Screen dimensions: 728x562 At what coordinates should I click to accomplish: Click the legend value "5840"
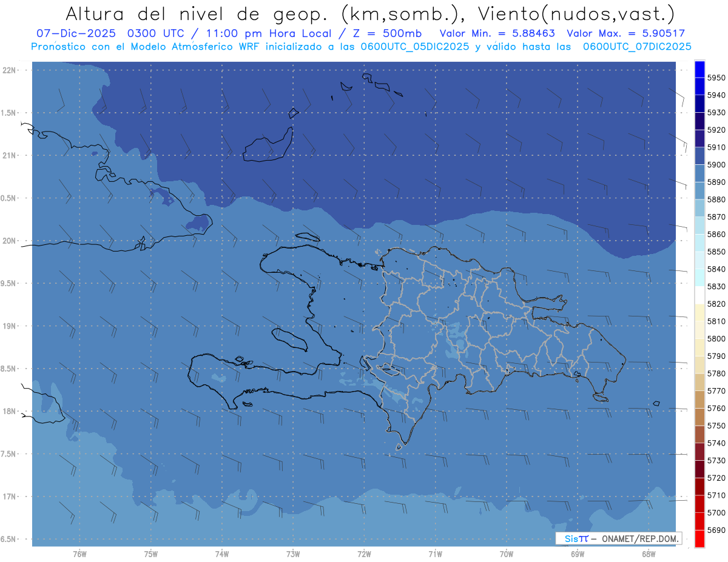click(716, 269)
